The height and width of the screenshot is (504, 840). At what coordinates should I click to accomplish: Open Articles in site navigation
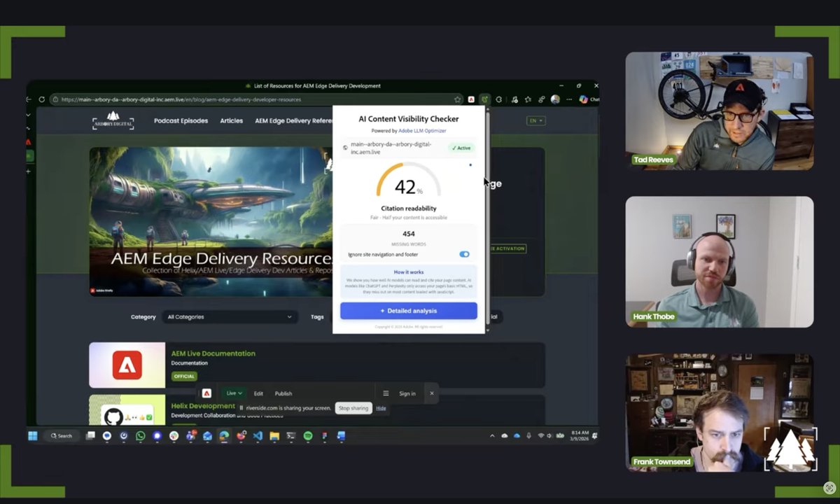point(231,120)
